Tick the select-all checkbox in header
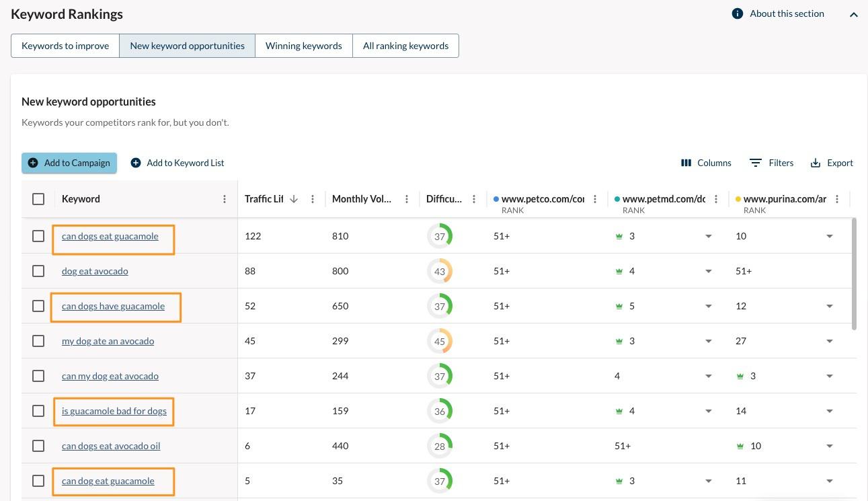Viewport: 868px width, 501px height. click(x=38, y=199)
